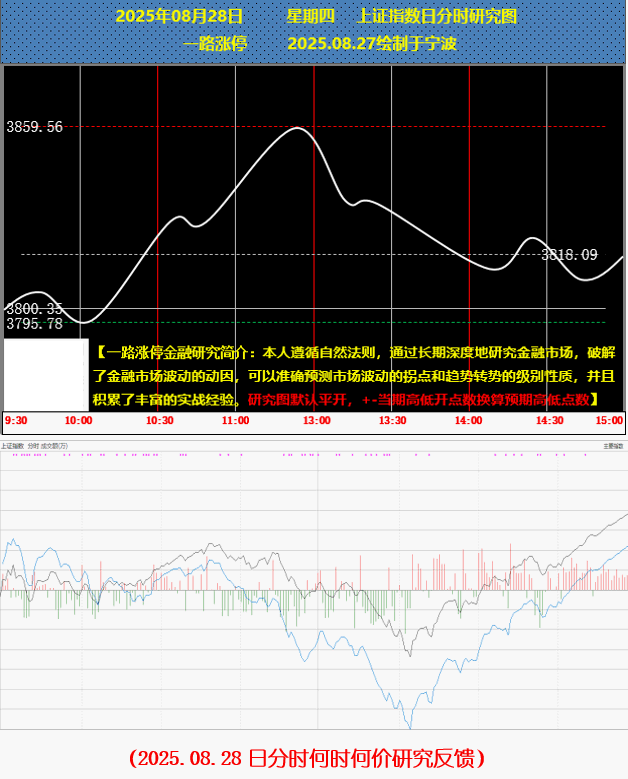Click the 分时 label on the lower chart
The width and height of the screenshot is (628, 779).
pyautogui.click(x=33, y=446)
